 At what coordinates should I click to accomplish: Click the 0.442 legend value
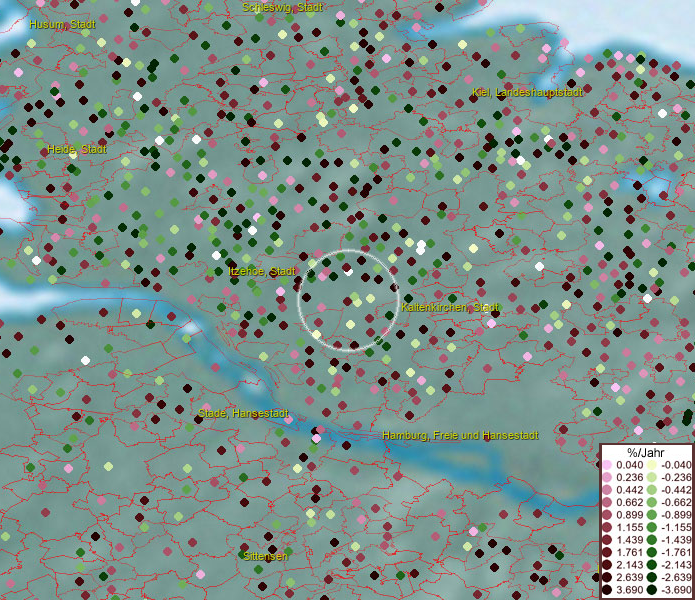(x=629, y=490)
